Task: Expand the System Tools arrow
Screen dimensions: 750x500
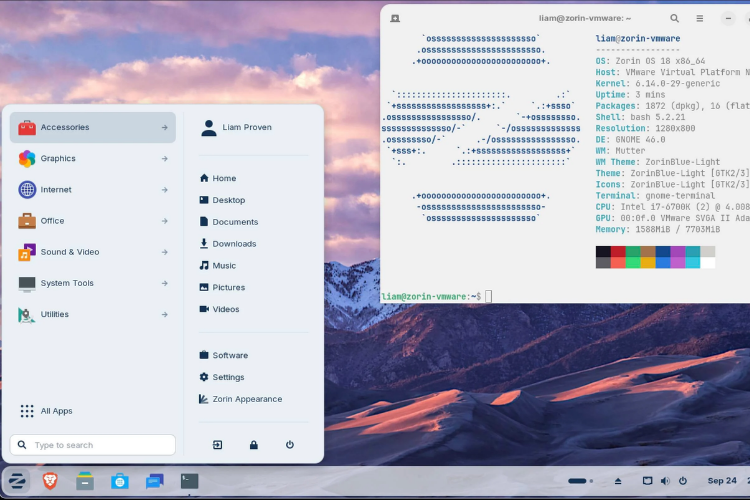Action: [165, 283]
